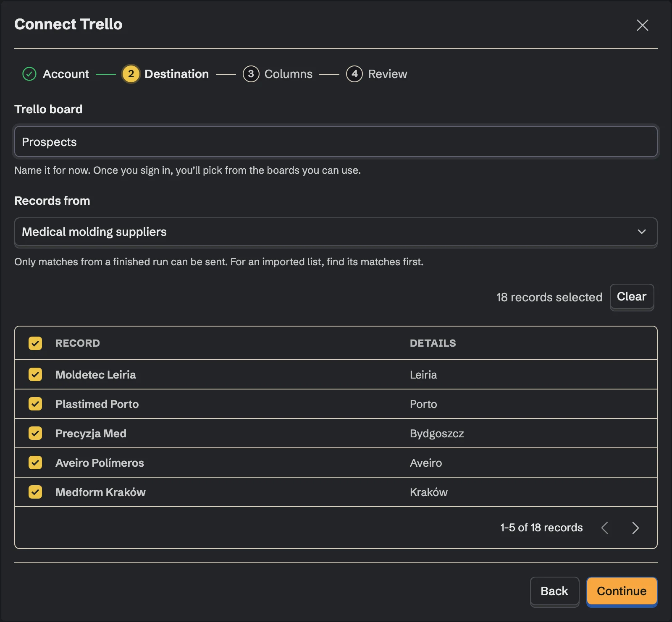Focus the Trello board input with Prospects
The height and width of the screenshot is (622, 672).
click(x=336, y=142)
